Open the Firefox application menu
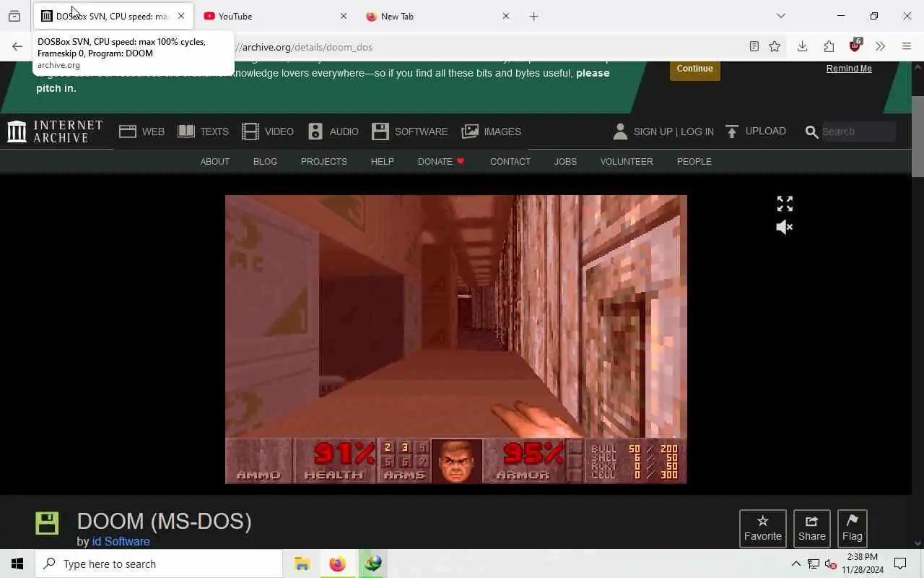 tap(907, 47)
